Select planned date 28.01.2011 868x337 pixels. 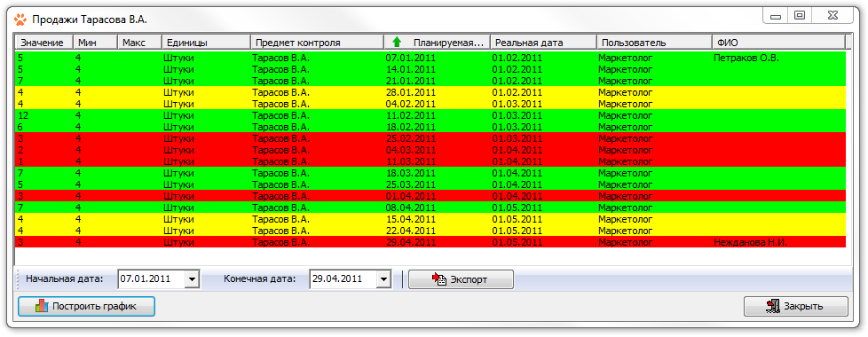point(411,92)
